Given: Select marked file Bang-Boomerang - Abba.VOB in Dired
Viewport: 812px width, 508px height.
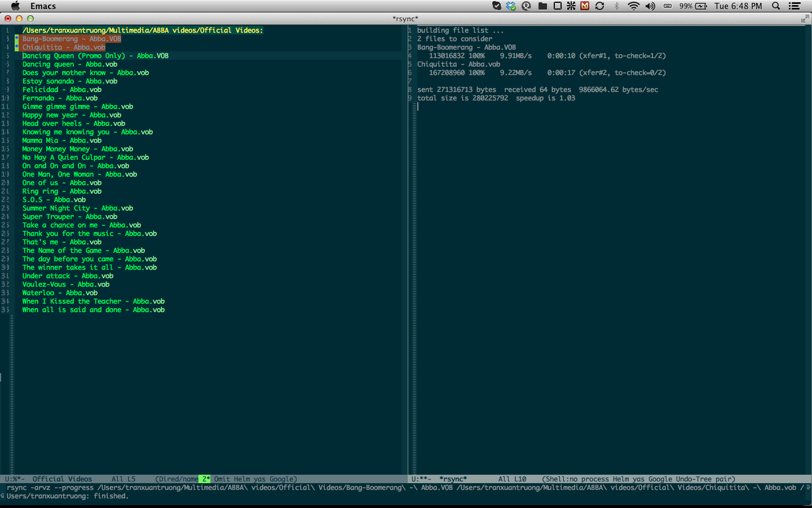Looking at the screenshot, I should coord(72,39).
